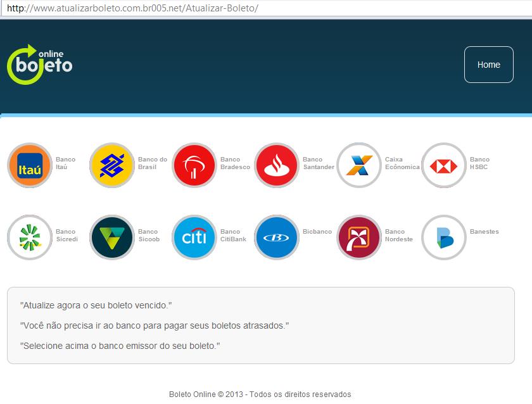This screenshot has height=404, width=532.
Task: Go to the Home button
Action: tap(488, 65)
